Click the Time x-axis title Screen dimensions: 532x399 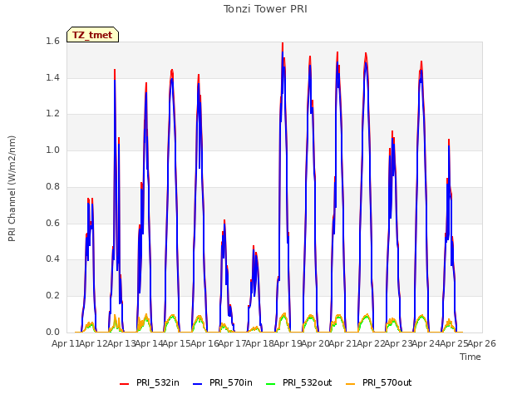coord(470,357)
